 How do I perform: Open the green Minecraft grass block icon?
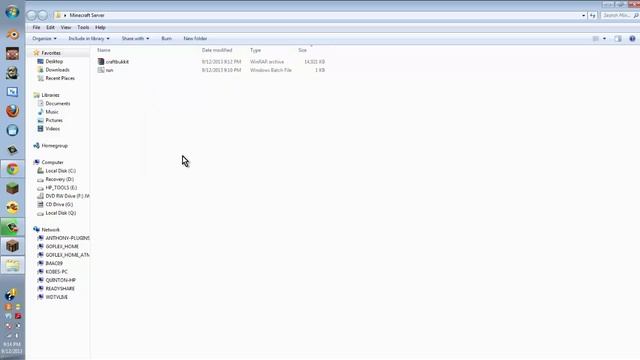tap(12, 188)
